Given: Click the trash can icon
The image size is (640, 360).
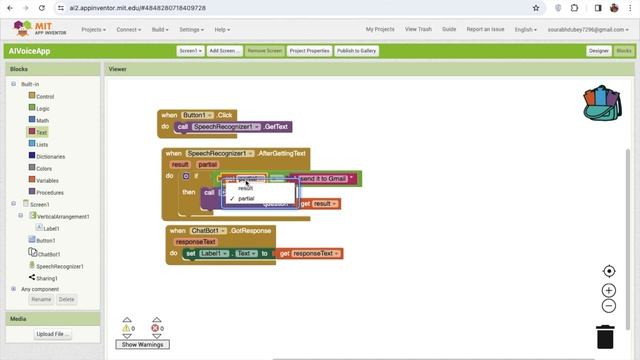Looking at the screenshot, I should pos(605,337).
